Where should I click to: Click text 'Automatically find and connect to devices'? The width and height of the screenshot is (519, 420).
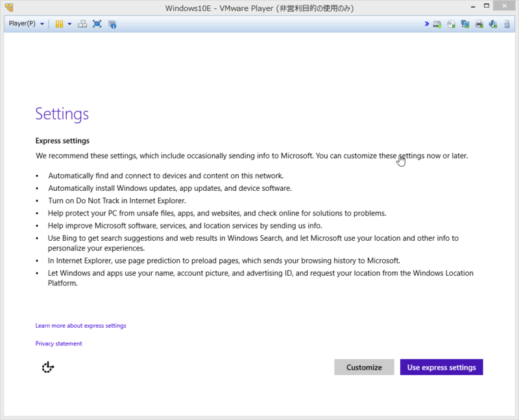pos(166,175)
